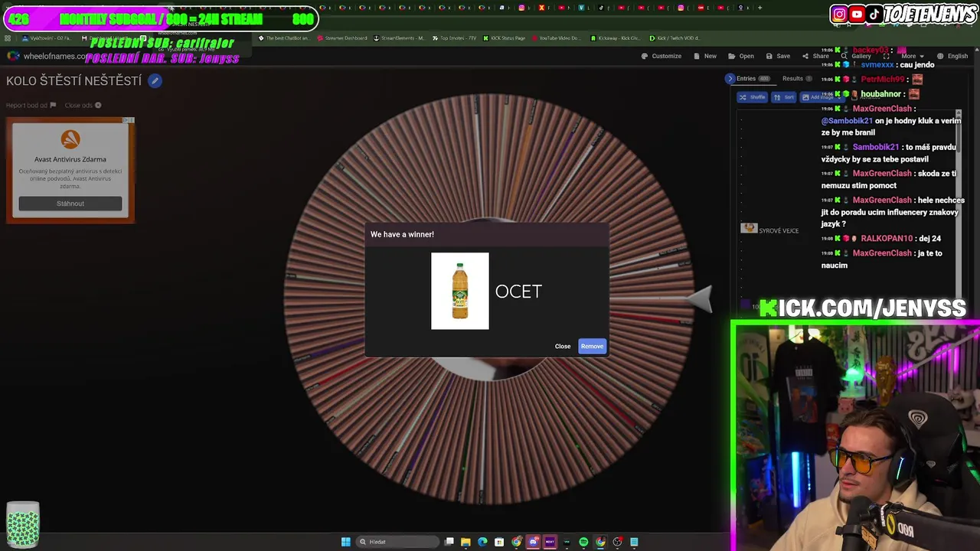Save the current wheel
The image size is (980, 551).
click(777, 56)
